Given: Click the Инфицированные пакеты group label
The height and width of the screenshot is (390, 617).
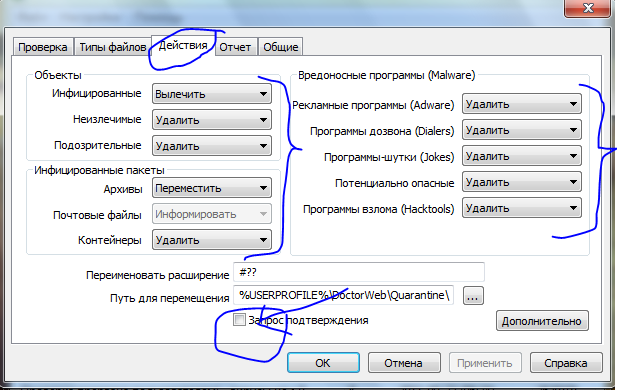Looking at the screenshot, I should tap(99, 170).
